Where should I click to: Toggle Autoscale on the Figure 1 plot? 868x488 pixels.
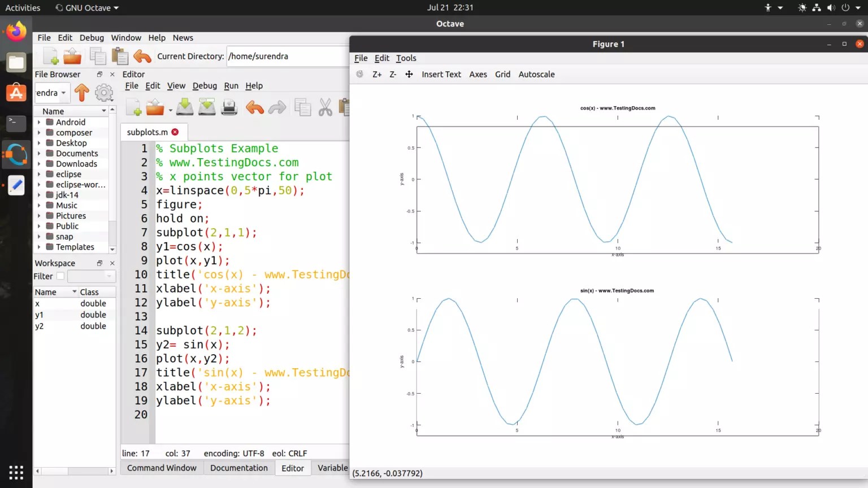point(536,74)
